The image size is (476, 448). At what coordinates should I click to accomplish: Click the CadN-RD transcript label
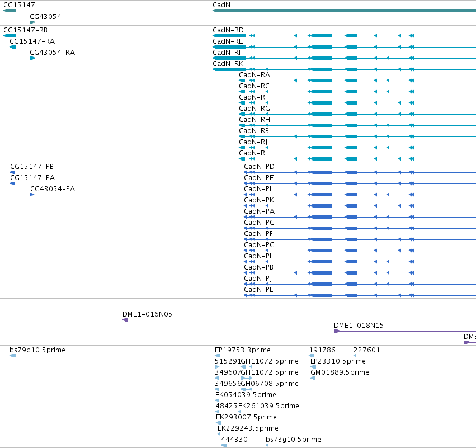(x=228, y=30)
